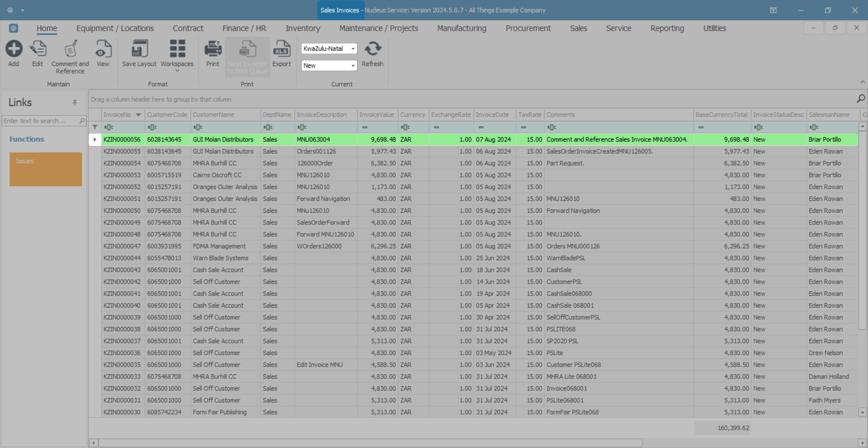Open the Home ribbon tab
868x448 pixels.
point(47,28)
